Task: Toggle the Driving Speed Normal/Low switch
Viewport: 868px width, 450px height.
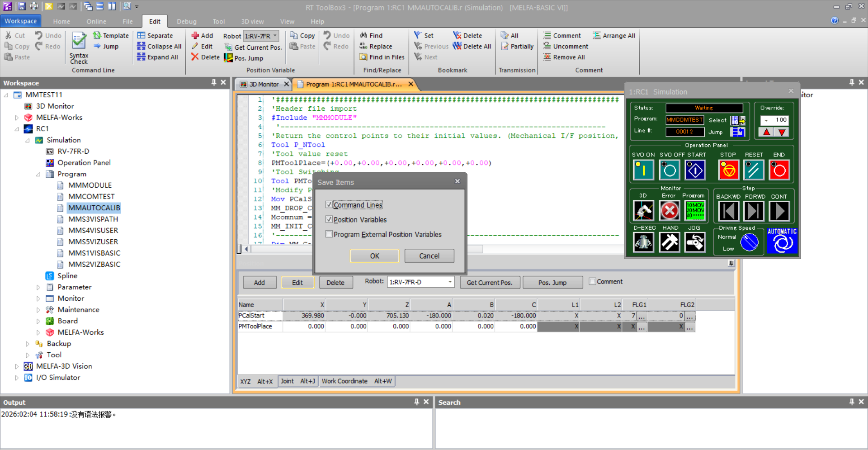Action: 749,242
